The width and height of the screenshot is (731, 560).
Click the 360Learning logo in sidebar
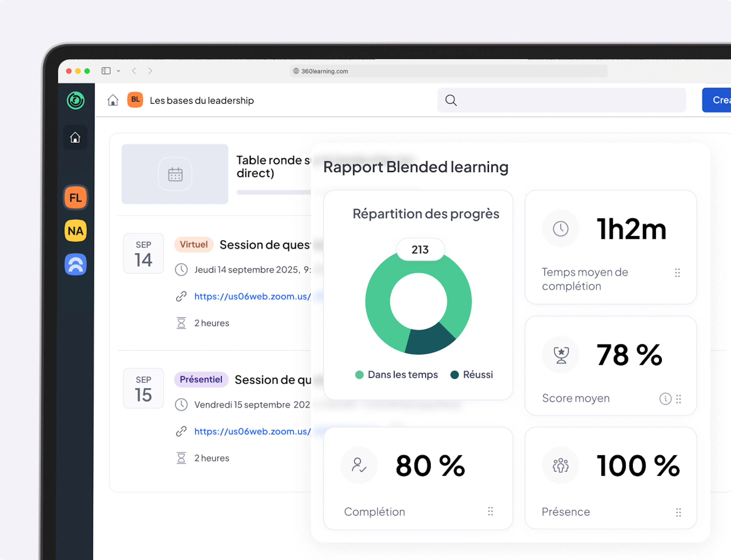coord(75,100)
